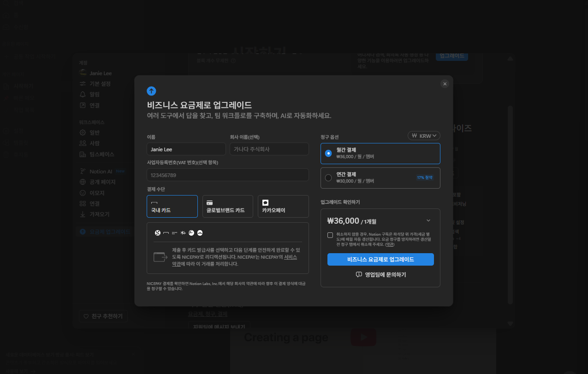This screenshot has height=374, width=588.
Task: Click the 사업자등록번호 VAT number field
Action: [x=228, y=175]
